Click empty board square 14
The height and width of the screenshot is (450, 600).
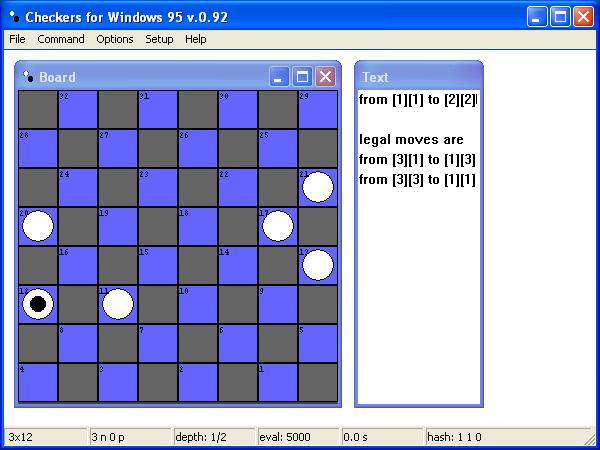[238, 266]
